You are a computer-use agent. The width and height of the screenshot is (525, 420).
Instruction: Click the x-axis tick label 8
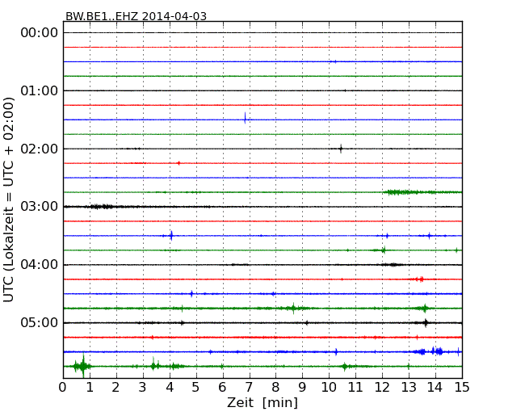point(275,388)
